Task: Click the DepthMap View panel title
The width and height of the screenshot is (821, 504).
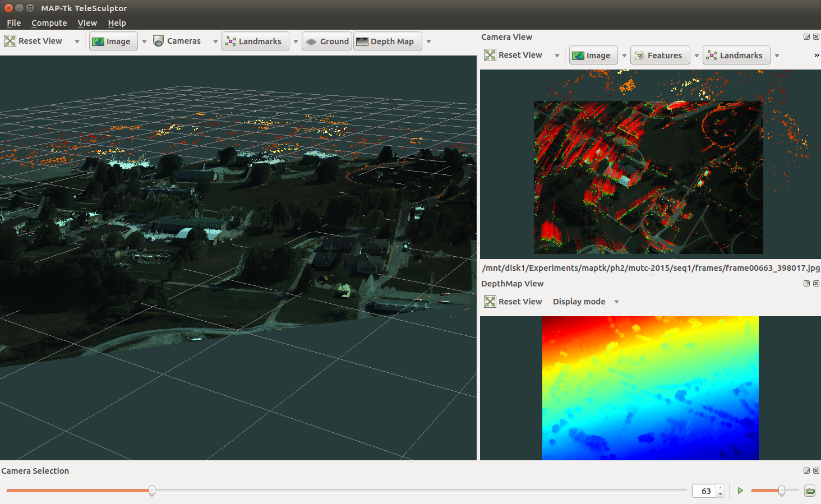Action: 513,284
